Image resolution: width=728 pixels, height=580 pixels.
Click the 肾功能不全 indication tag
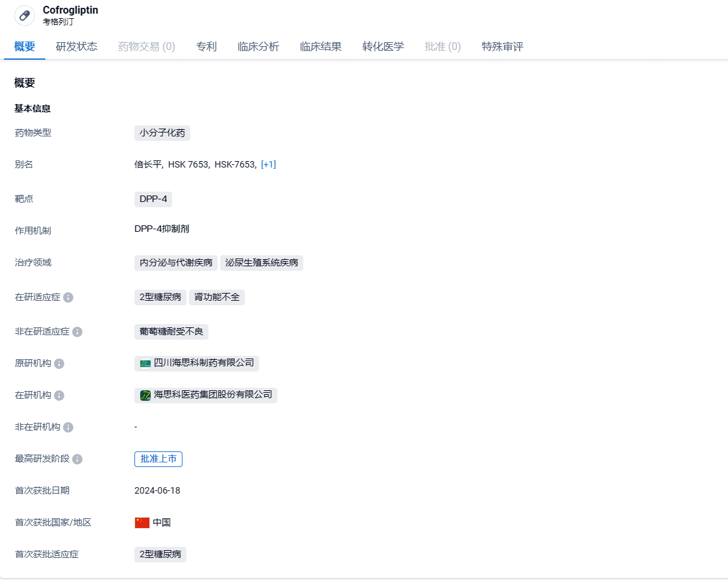tap(217, 297)
